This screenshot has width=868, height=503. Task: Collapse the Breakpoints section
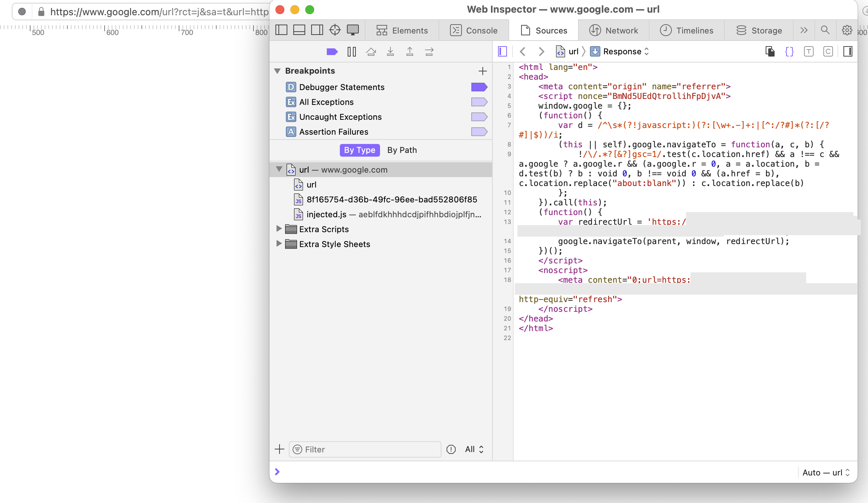pos(277,71)
